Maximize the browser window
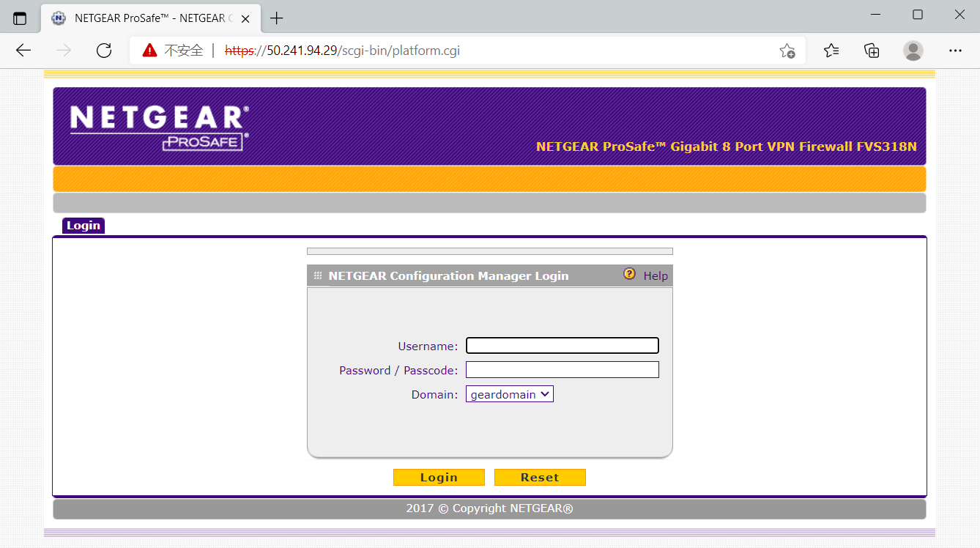 point(918,15)
